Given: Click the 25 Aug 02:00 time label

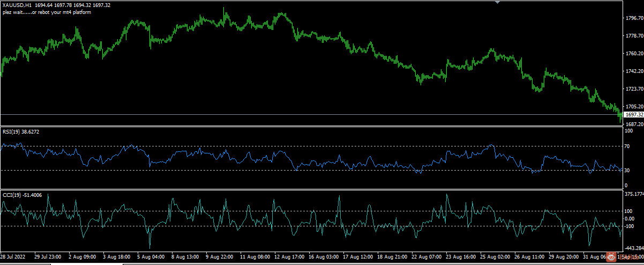Looking at the screenshot, I should 495,257.
